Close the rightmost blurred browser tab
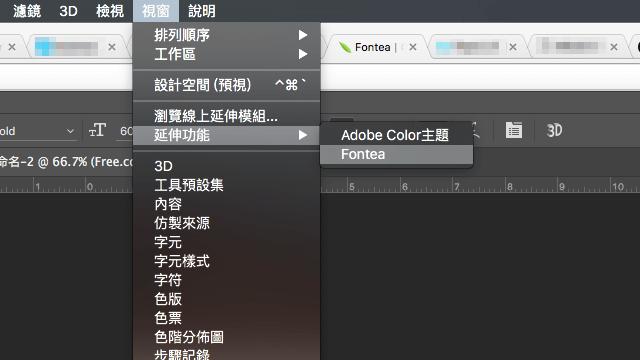Viewport: 640px width, 360px height. pos(613,47)
